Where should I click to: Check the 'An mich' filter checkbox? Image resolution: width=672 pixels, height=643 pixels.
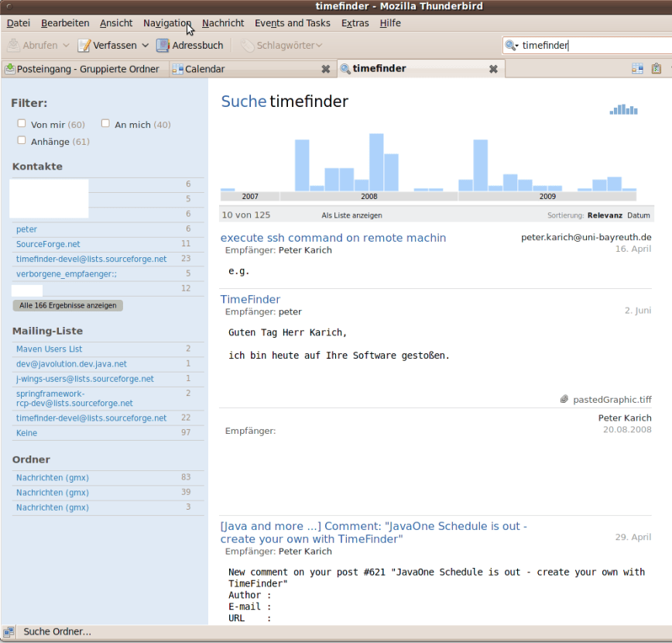pos(105,123)
